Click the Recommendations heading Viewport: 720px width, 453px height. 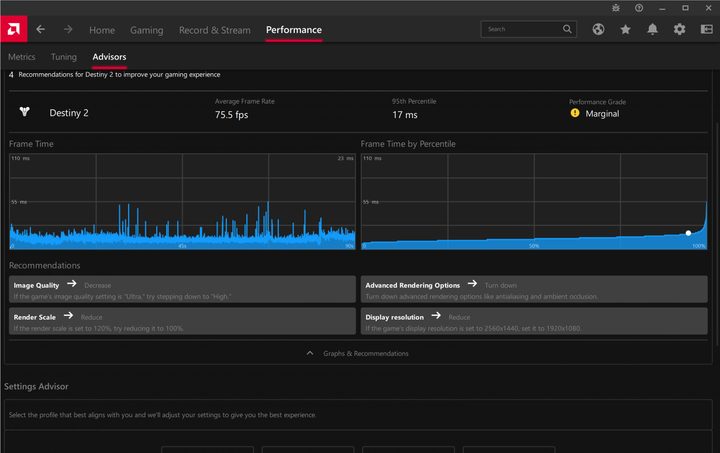45,265
